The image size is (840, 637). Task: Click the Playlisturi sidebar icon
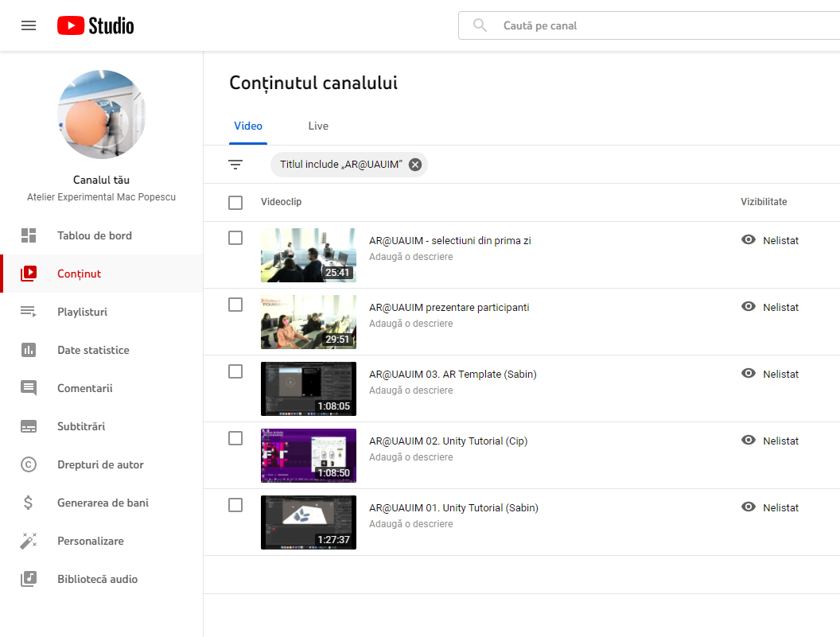29,311
